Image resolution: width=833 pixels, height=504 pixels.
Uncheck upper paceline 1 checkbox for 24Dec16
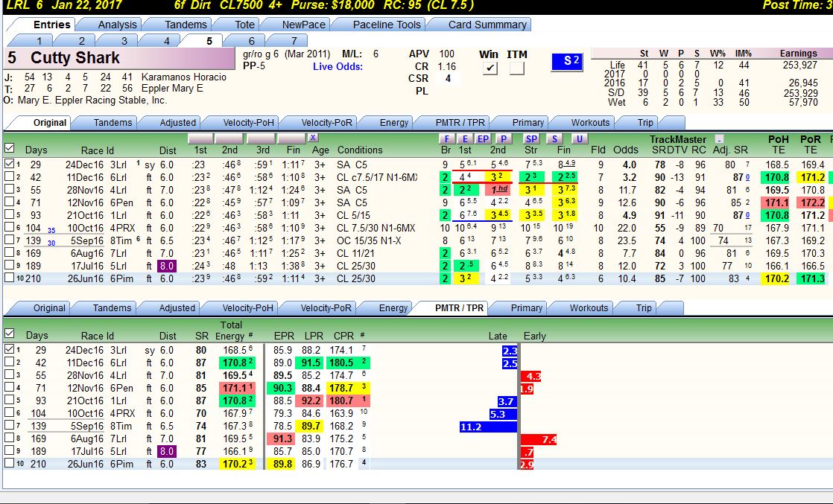click(x=9, y=164)
